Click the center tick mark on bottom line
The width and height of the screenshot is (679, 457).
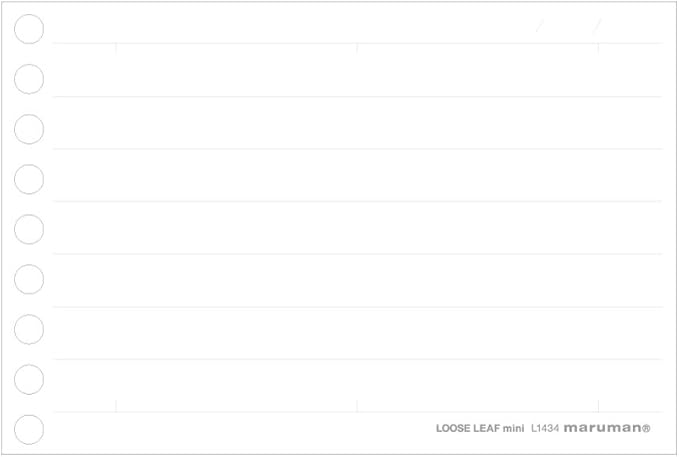click(x=357, y=406)
